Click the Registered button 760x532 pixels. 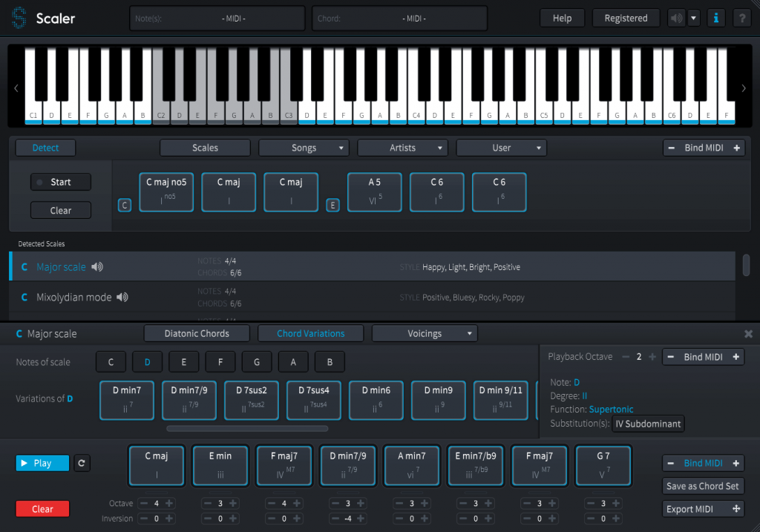[x=626, y=19]
